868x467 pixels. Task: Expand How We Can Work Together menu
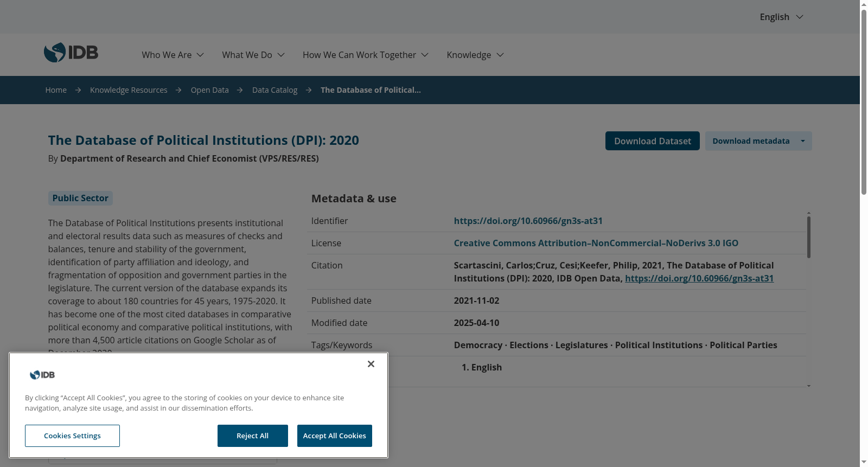(x=366, y=55)
